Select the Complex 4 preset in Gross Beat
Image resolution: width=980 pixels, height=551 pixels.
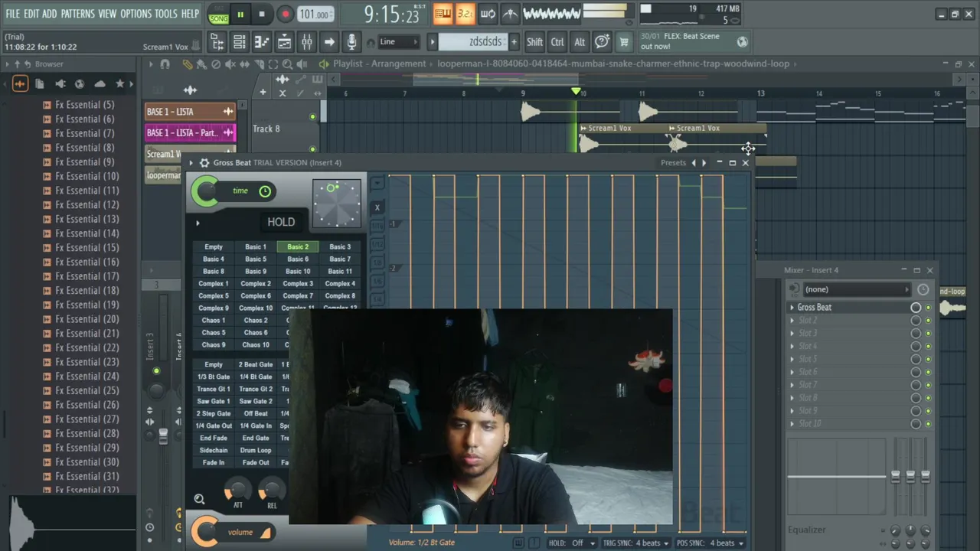click(340, 284)
